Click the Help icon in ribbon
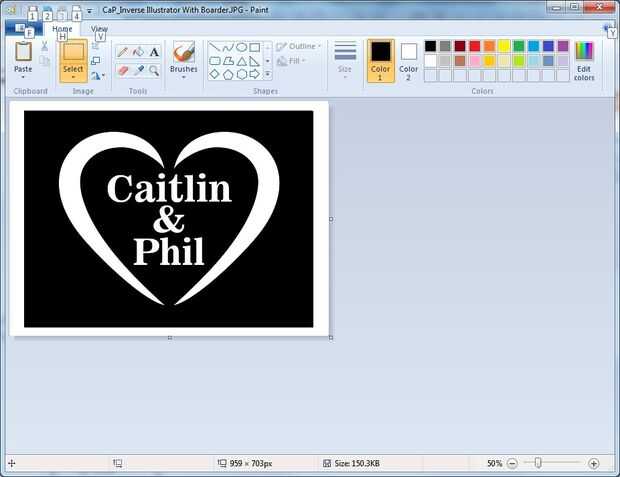 pos(607,28)
